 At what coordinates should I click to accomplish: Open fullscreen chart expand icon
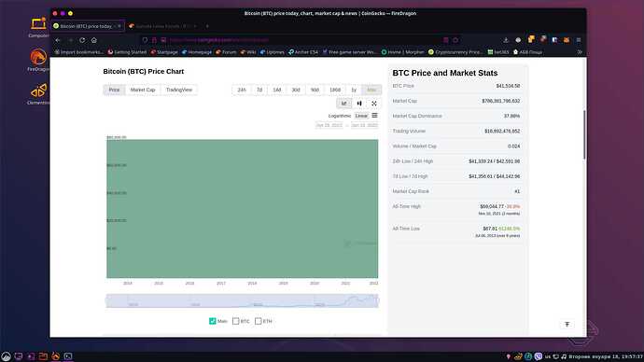(374, 104)
